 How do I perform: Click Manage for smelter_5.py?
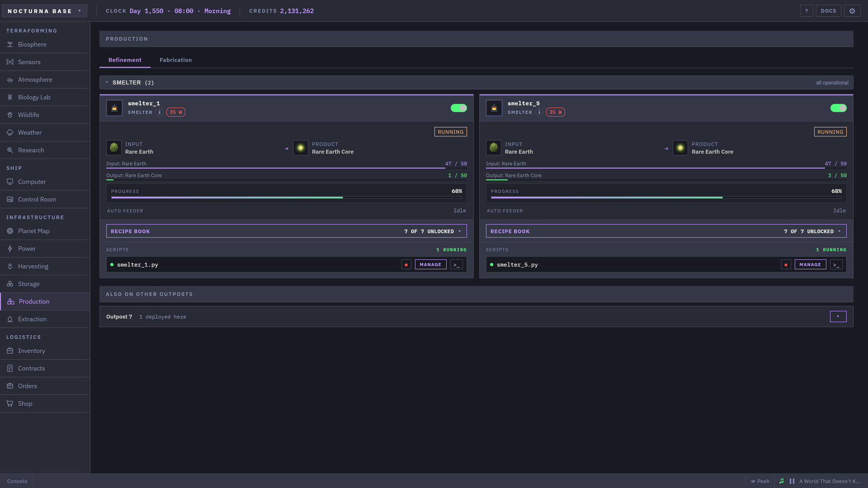point(810,265)
